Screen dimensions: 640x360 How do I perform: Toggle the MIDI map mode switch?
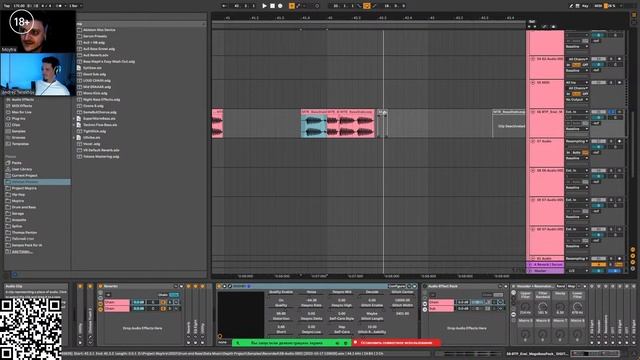pos(598,6)
